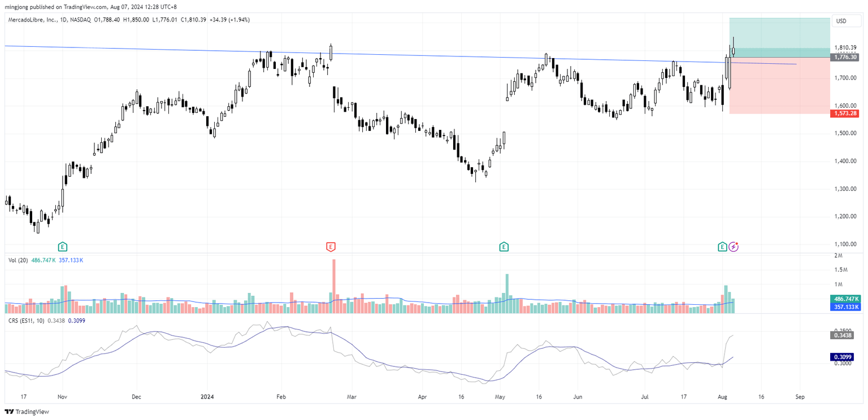Click the NASDAQ exchange label in the legend

pos(81,19)
